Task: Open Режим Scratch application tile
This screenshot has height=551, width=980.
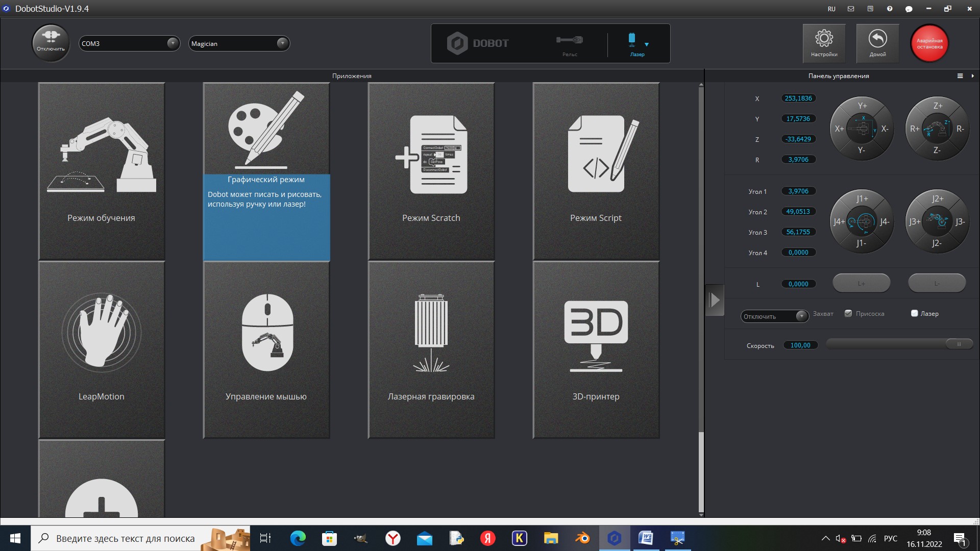Action: [x=431, y=171]
